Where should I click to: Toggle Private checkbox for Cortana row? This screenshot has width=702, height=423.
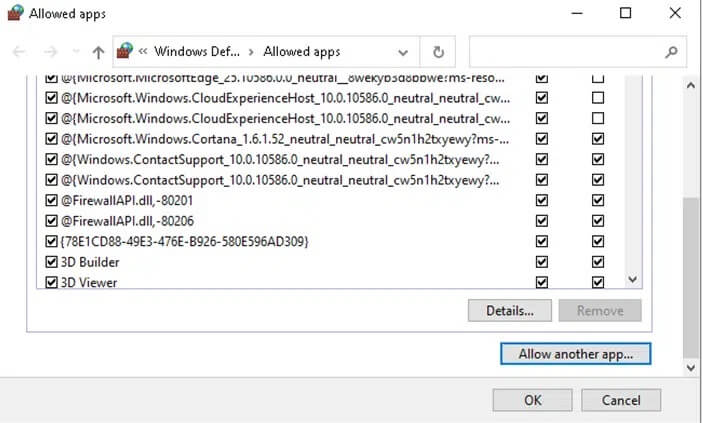click(x=542, y=139)
